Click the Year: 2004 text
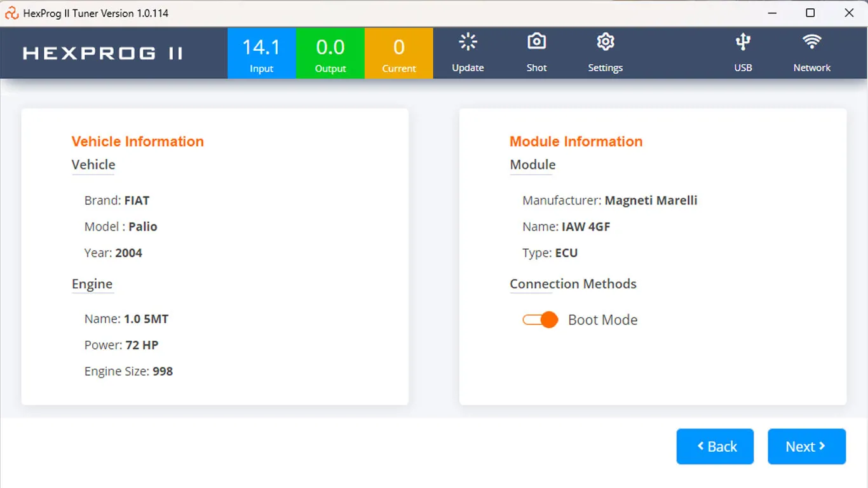Viewport: 868px width, 488px height. pyautogui.click(x=113, y=253)
